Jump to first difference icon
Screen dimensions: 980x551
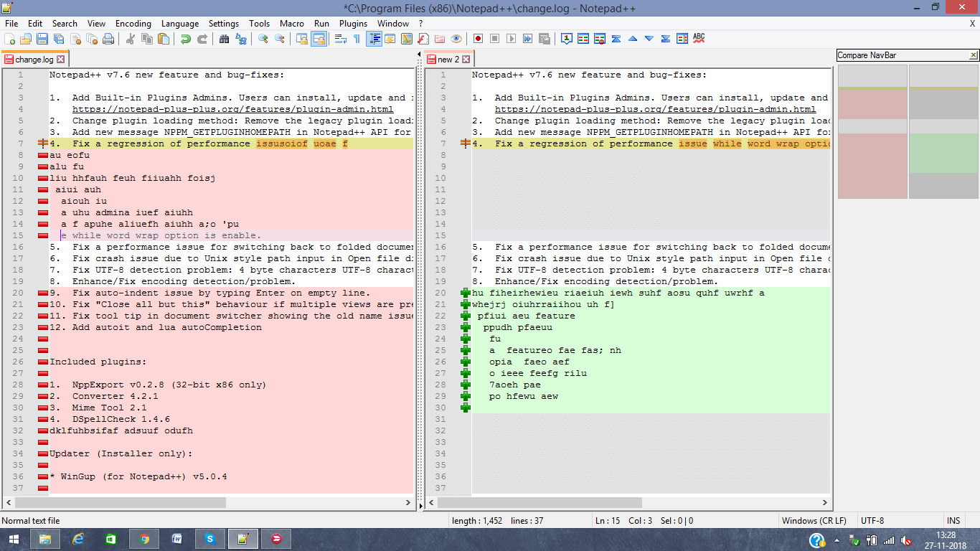616,39
